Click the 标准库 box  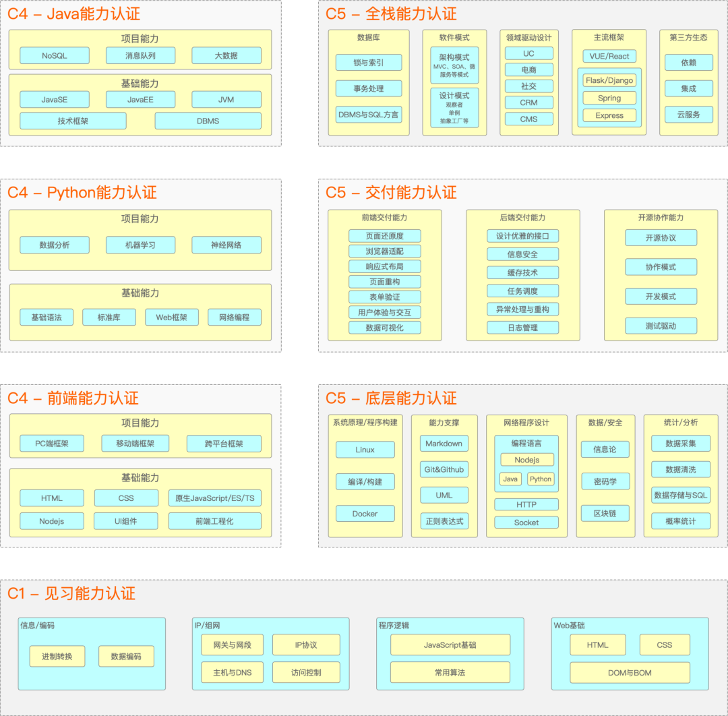[x=109, y=317]
